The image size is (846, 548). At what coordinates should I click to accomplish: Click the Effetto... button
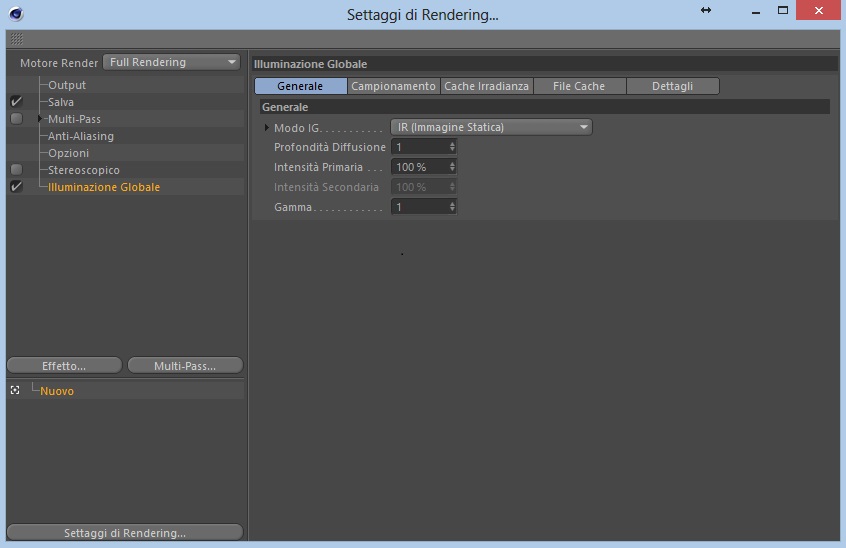click(64, 366)
